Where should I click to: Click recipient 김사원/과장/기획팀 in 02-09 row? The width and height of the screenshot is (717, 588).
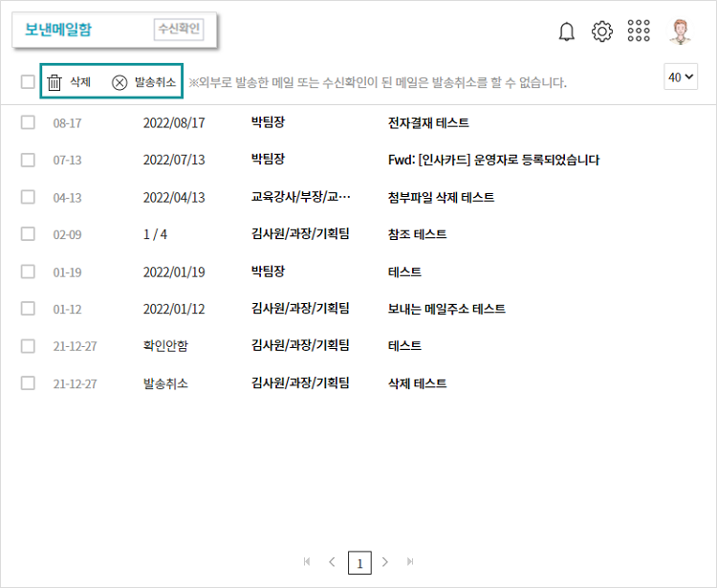(300, 233)
